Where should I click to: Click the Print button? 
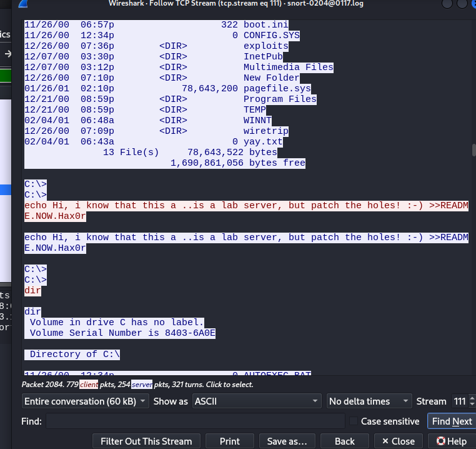(230, 441)
